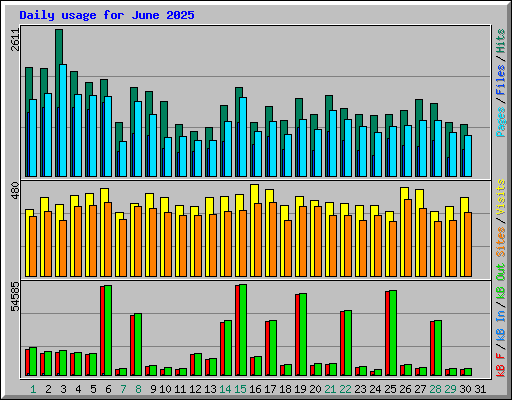Screen dimensions: 512x400
Task: Select weekend day 8 on the date axis
Action: [138, 389]
